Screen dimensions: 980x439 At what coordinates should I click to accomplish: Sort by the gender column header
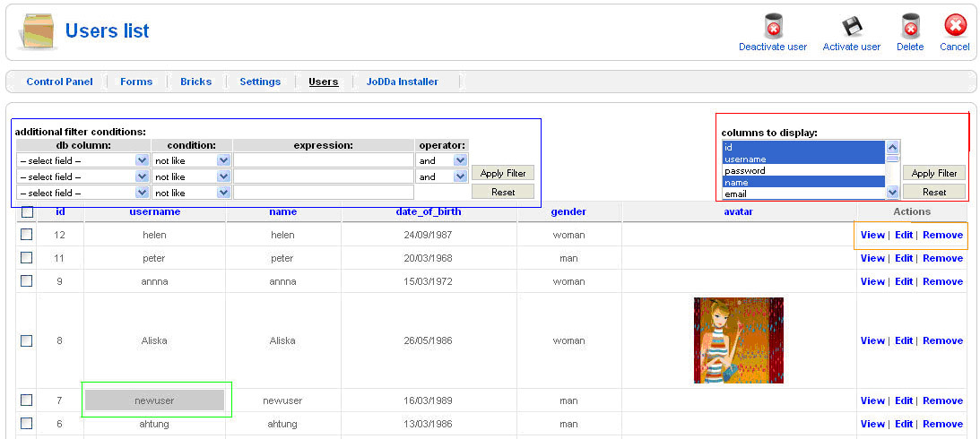568,211
